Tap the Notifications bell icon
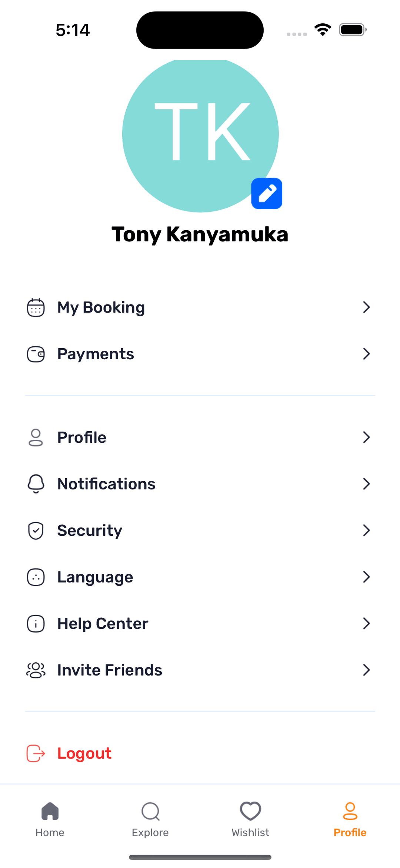The height and width of the screenshot is (868, 400). [x=36, y=484]
